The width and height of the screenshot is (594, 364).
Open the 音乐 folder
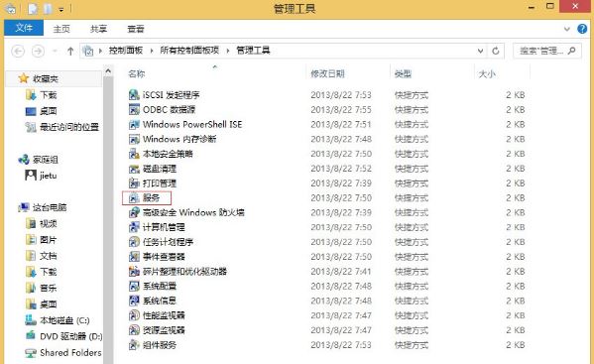(x=49, y=288)
